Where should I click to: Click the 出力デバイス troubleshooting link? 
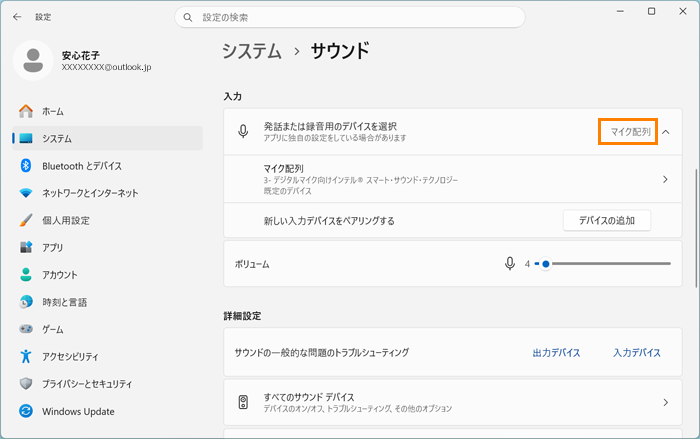pyautogui.click(x=556, y=353)
